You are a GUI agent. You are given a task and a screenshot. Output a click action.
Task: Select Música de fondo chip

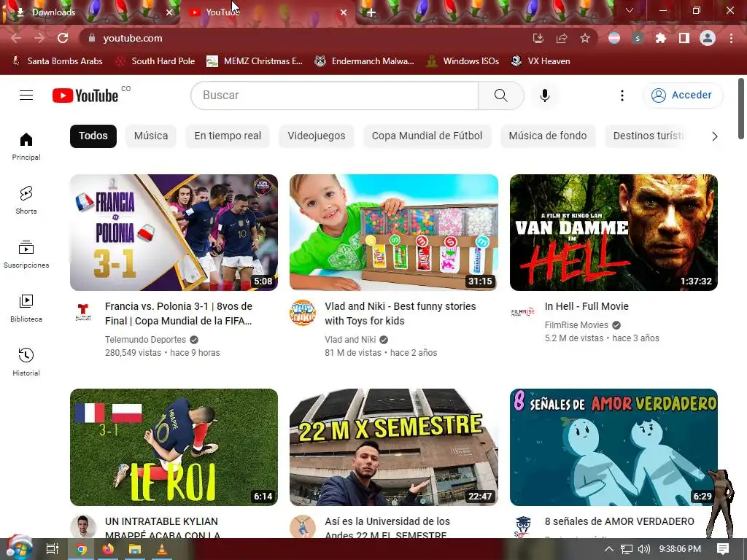click(x=548, y=136)
